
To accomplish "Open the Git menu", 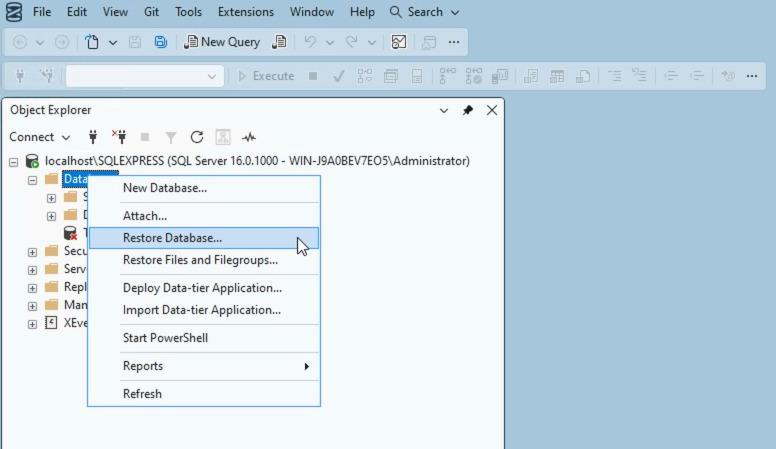I will [151, 12].
